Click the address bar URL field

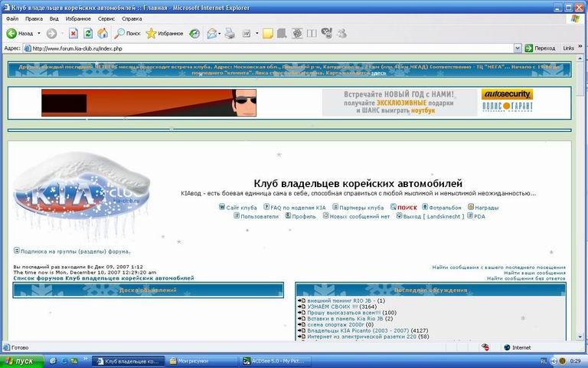(x=268, y=48)
